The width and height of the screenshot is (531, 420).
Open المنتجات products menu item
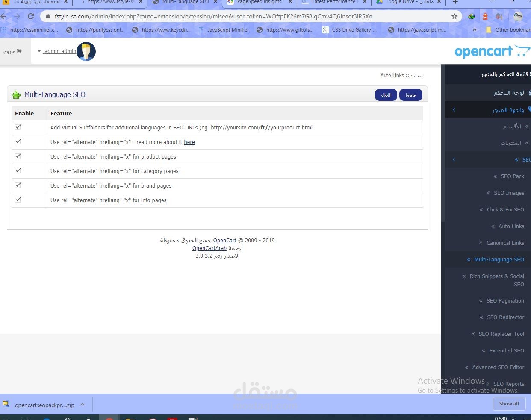point(511,143)
